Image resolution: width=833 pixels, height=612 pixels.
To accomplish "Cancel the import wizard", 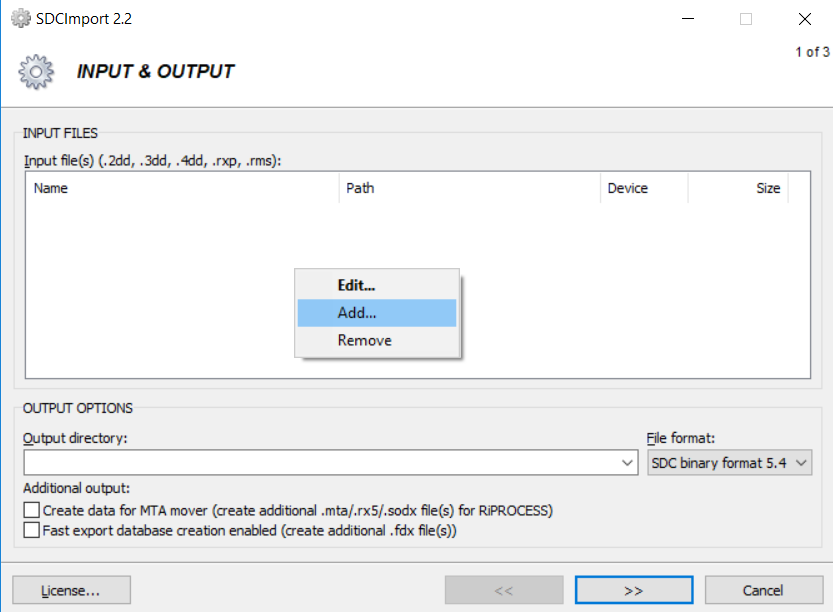I will 763,590.
